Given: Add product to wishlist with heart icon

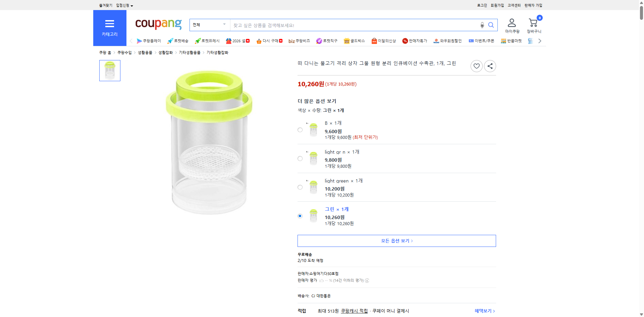Looking at the screenshot, I should click(x=476, y=66).
